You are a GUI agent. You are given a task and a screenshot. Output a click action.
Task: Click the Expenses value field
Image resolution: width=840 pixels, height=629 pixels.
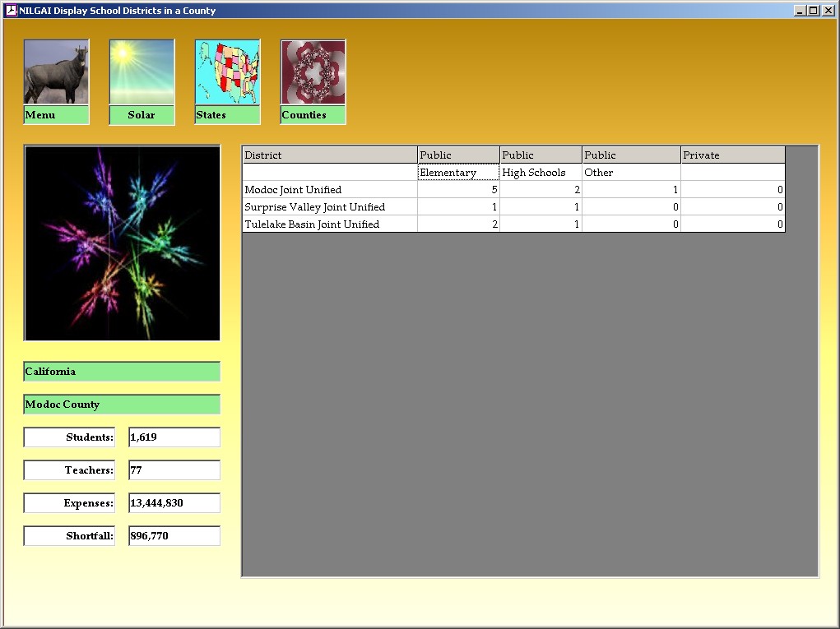[174, 503]
